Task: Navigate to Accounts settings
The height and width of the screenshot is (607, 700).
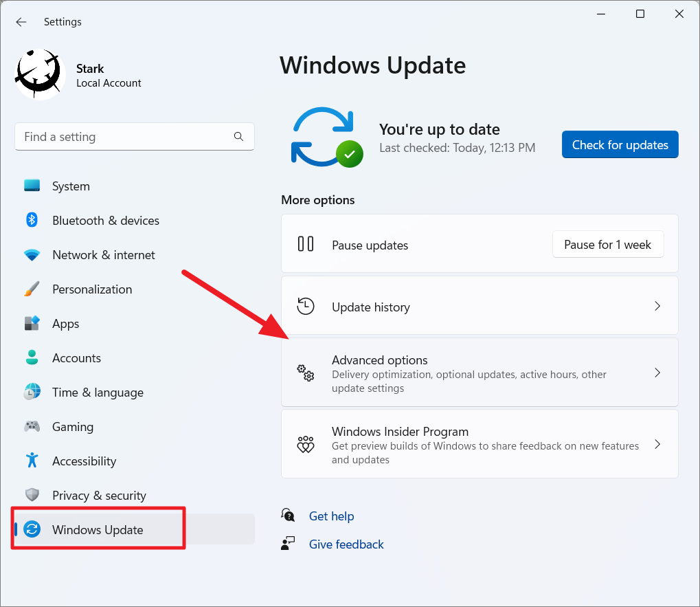Action: [x=135, y=357]
